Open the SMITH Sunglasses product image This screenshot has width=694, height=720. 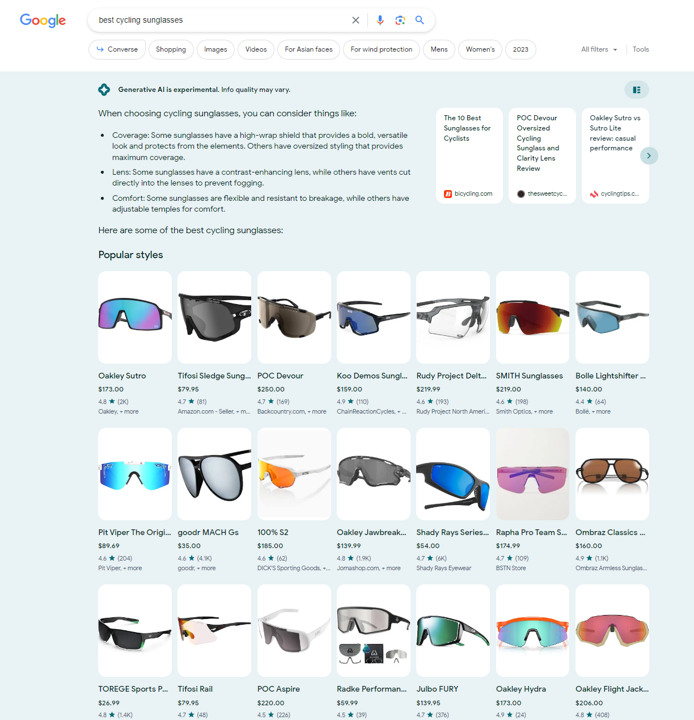click(x=532, y=317)
